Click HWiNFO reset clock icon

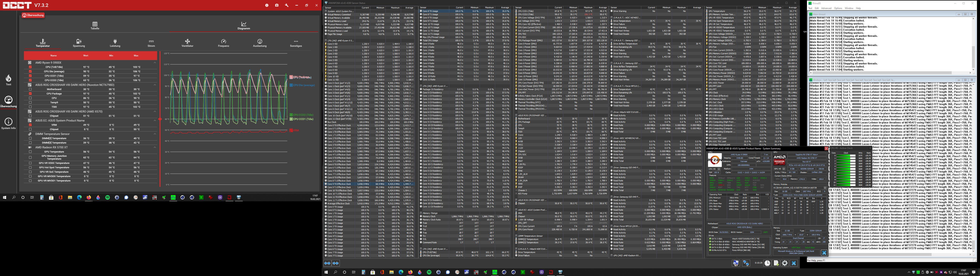point(767,263)
